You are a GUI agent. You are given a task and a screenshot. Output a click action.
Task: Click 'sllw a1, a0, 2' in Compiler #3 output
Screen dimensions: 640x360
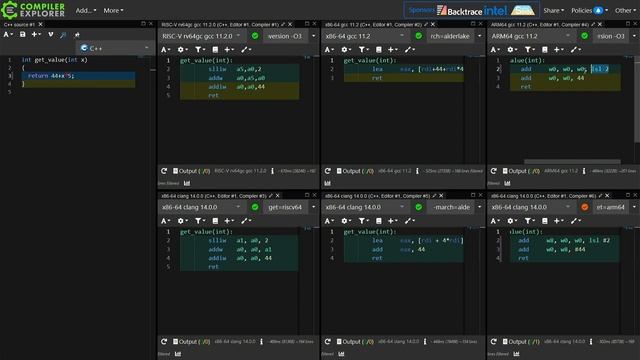(x=238, y=241)
